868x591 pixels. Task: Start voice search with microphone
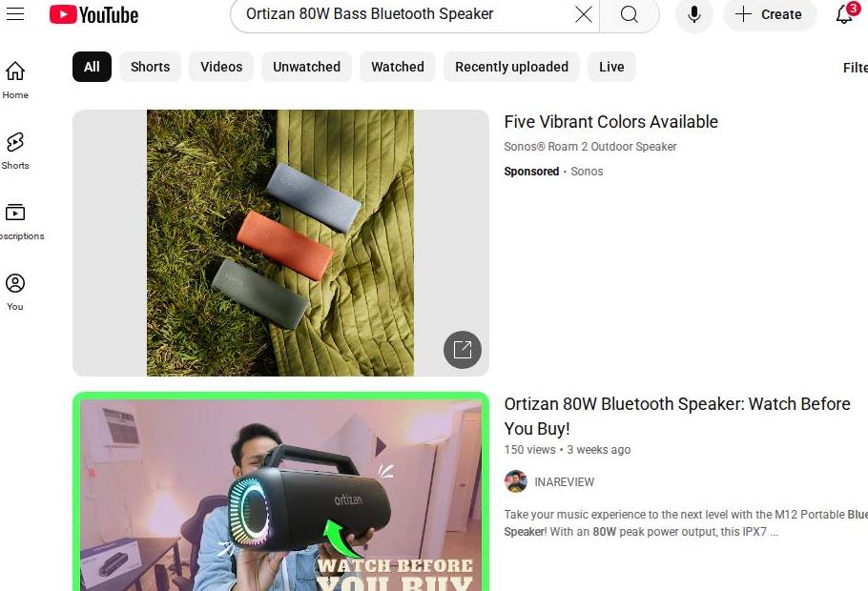693,14
